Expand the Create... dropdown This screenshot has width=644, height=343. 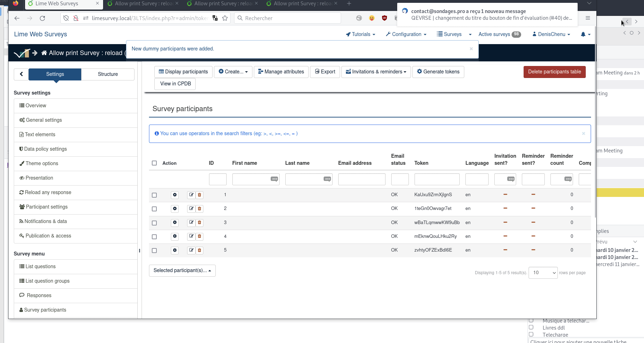tap(233, 72)
